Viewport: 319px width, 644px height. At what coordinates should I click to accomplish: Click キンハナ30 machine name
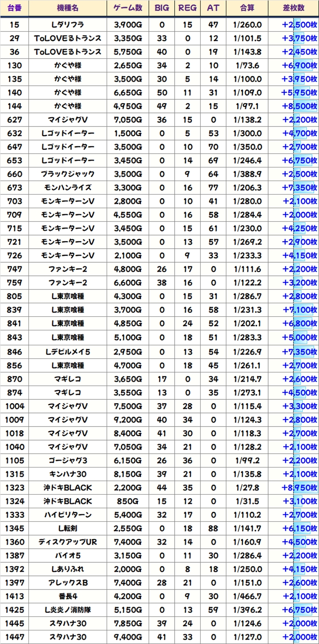(x=68, y=474)
